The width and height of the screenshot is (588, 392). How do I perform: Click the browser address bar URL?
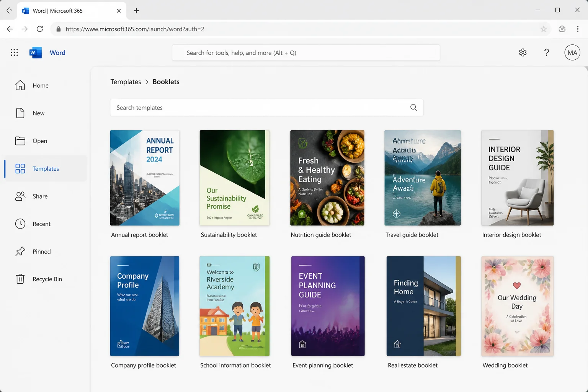[135, 29]
